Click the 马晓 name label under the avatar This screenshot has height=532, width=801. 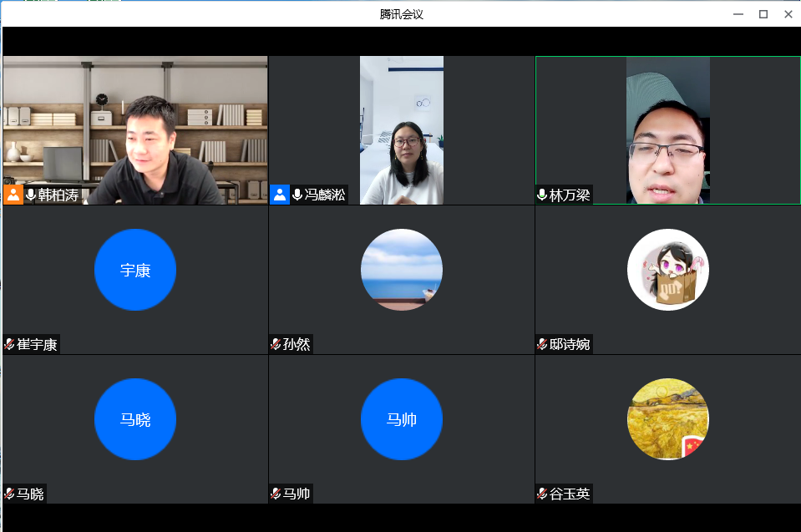pos(30,494)
